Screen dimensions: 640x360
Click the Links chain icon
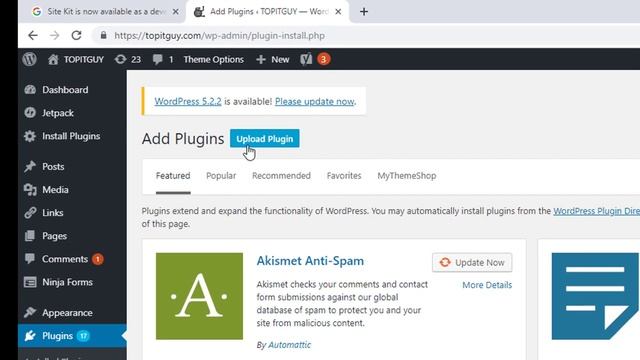tap(30, 213)
